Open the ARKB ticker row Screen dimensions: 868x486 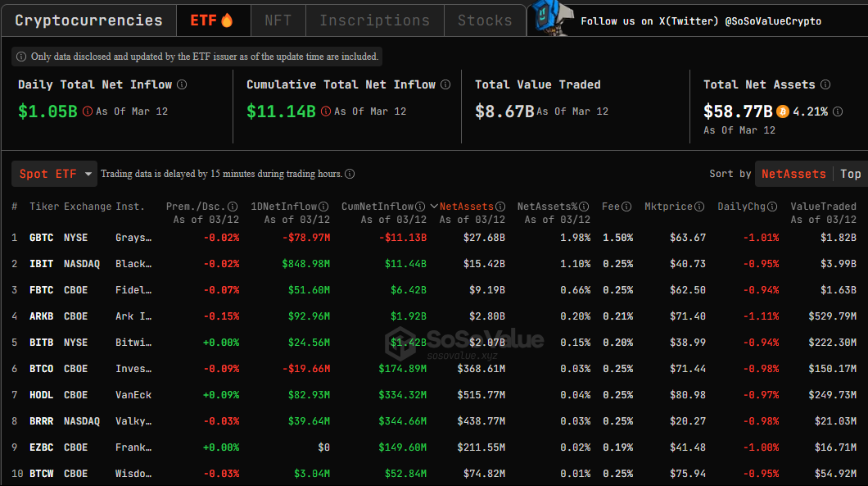pyautogui.click(x=42, y=316)
